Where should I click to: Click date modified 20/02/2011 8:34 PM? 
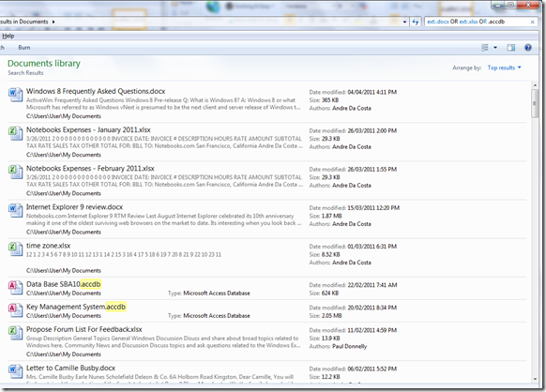pyautogui.click(x=372, y=308)
